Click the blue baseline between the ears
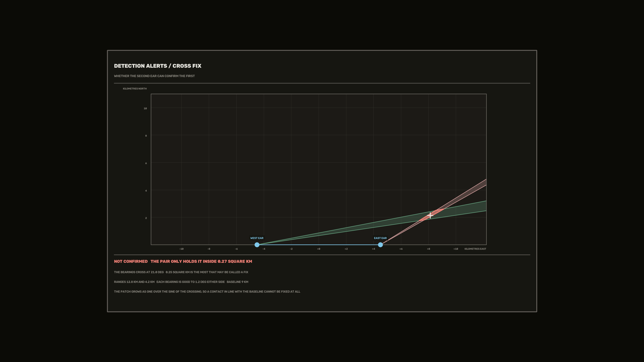Image resolution: width=644 pixels, height=362 pixels. click(x=318, y=245)
